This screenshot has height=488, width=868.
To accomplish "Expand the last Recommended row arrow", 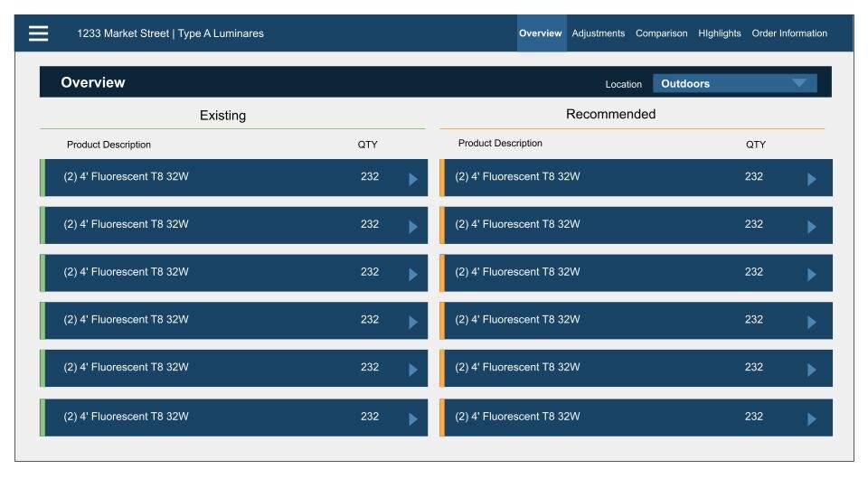I will [812, 418].
